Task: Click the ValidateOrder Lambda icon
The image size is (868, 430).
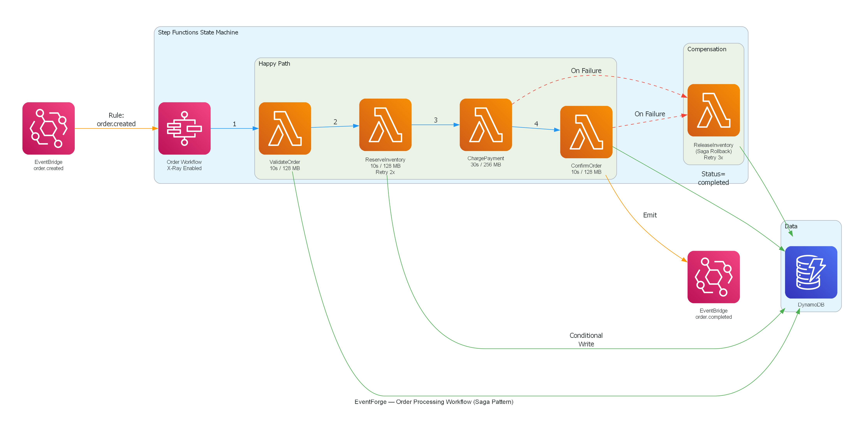Action: point(285,129)
